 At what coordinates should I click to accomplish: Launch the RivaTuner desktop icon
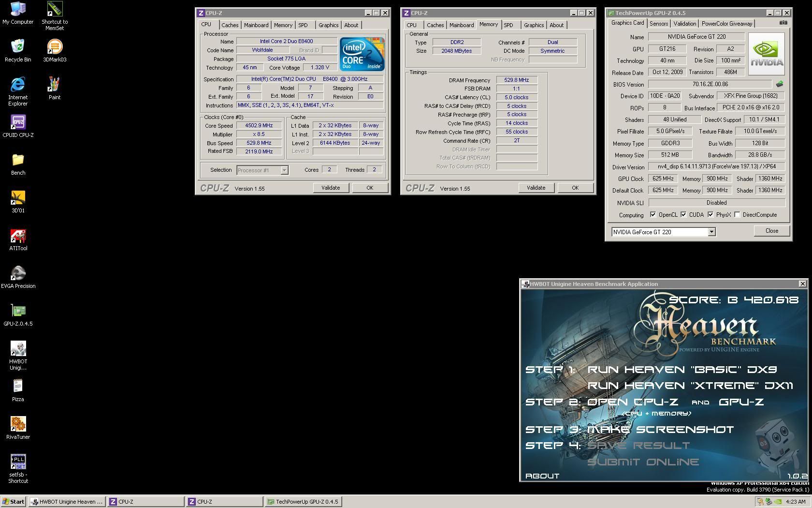[x=18, y=428]
